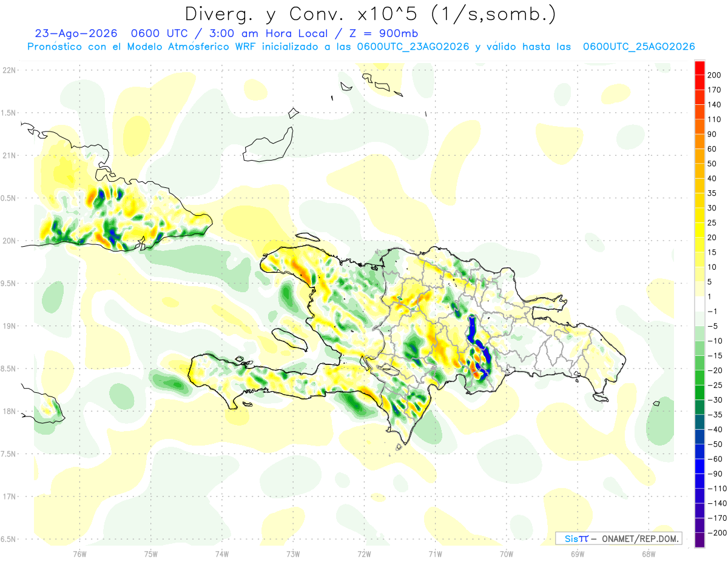Image resolution: width=728 pixels, height=562 pixels.
Task: Click the "9.5N" latitude label
Action: [8, 283]
